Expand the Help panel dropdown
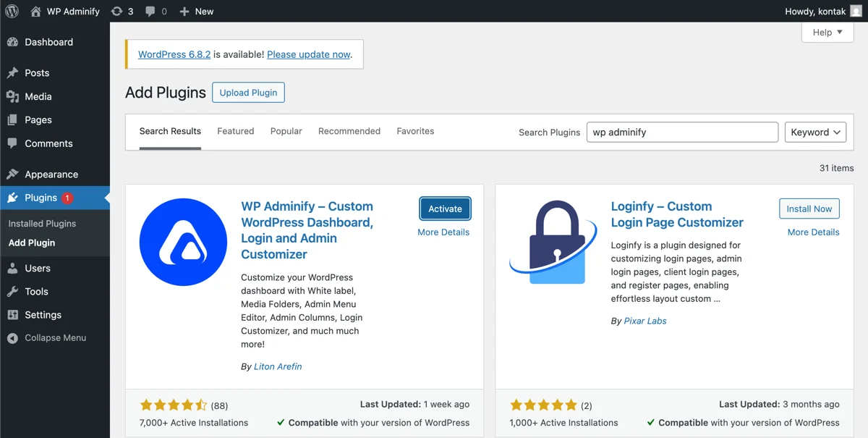The image size is (868, 438). point(826,32)
